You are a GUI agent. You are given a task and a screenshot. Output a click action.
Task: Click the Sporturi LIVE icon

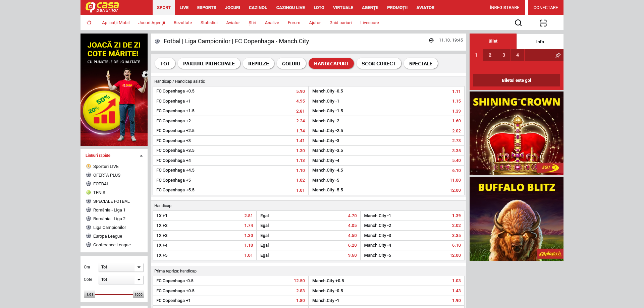click(x=89, y=166)
